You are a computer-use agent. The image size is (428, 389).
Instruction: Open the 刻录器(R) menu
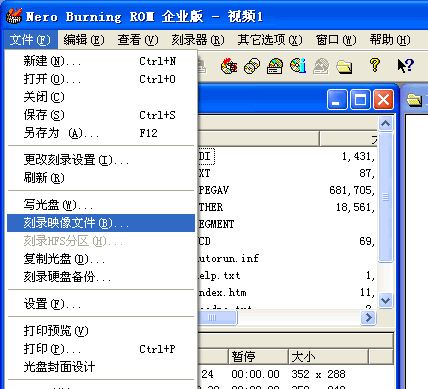tap(198, 40)
